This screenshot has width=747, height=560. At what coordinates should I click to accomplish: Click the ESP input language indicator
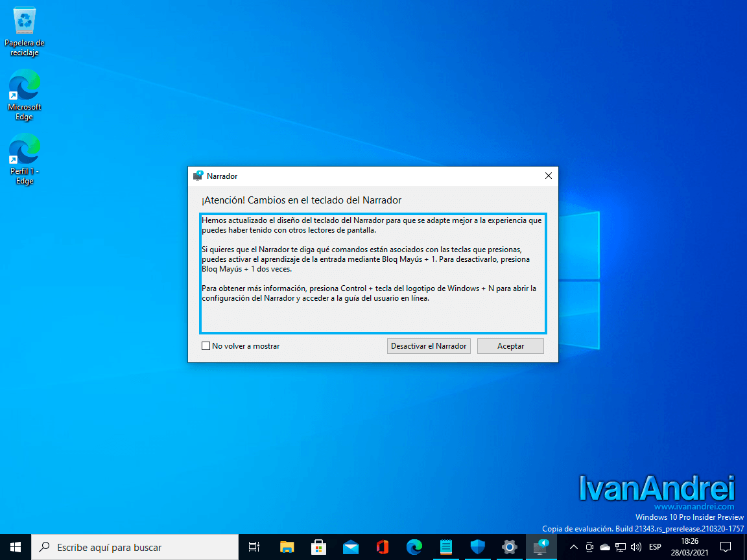[655, 547]
